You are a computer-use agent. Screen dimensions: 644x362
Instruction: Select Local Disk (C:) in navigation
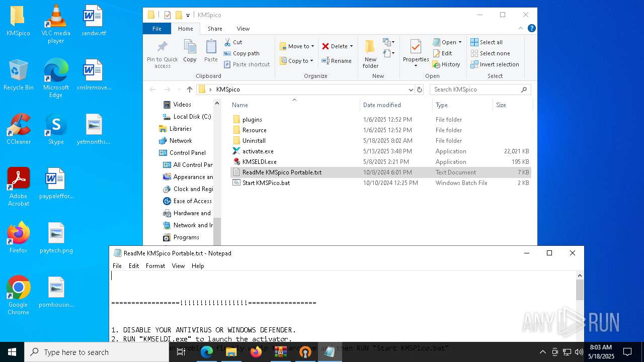click(x=187, y=117)
